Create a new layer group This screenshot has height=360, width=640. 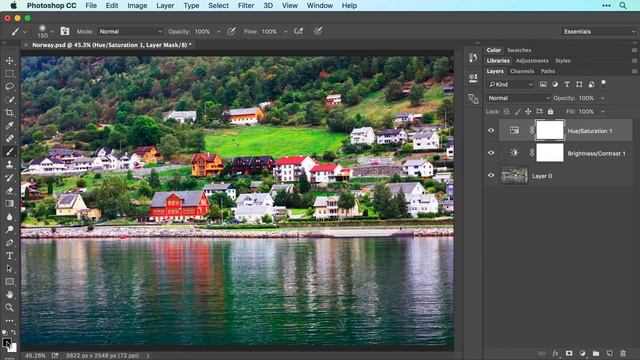pyautogui.click(x=596, y=353)
